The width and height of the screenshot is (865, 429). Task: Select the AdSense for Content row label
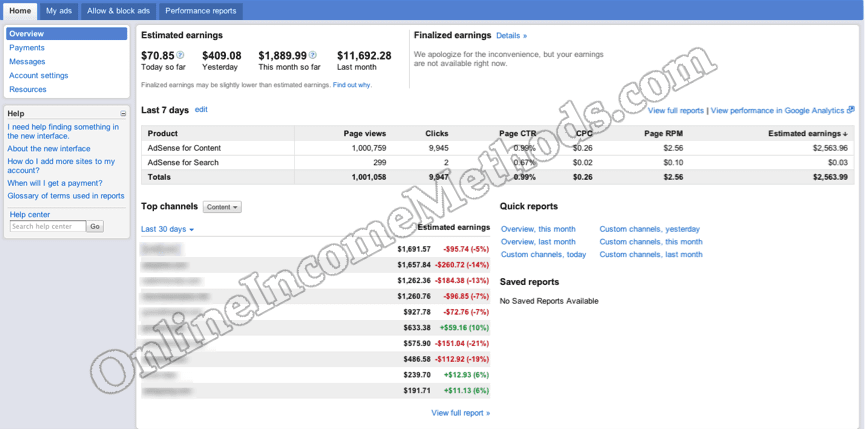184,148
